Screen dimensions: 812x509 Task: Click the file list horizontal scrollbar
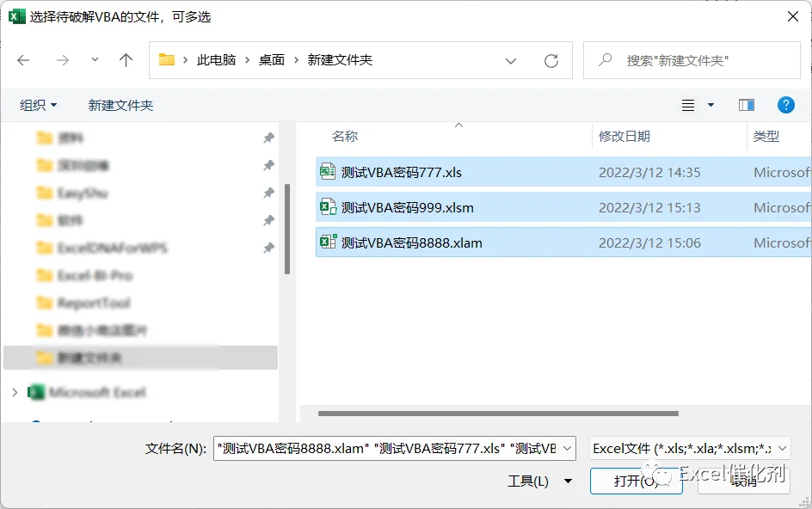(x=498, y=414)
